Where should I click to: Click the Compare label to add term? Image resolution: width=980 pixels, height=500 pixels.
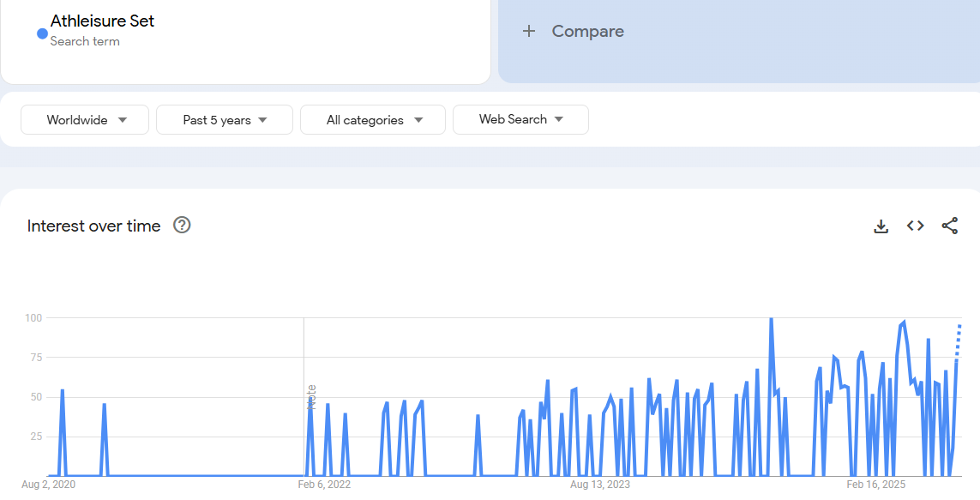[x=587, y=32]
